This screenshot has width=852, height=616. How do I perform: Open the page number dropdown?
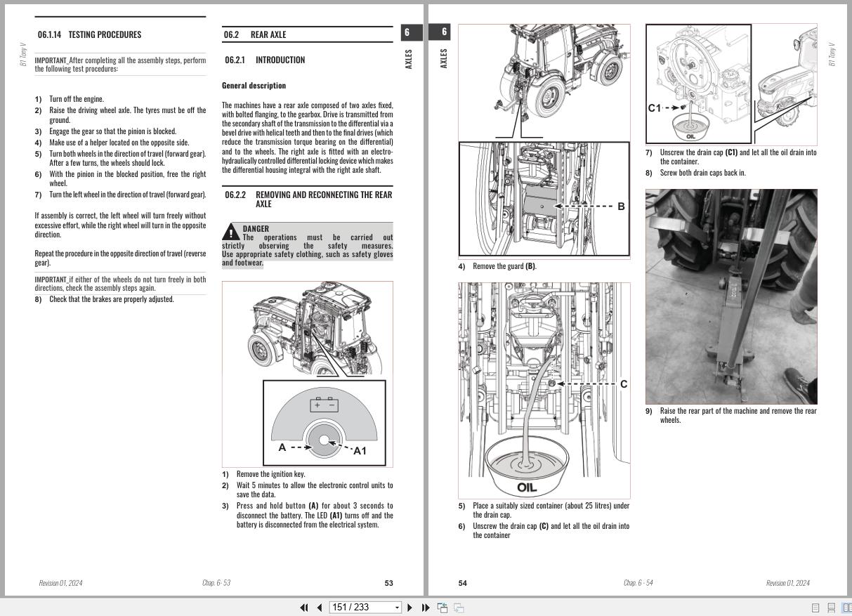[397, 607]
